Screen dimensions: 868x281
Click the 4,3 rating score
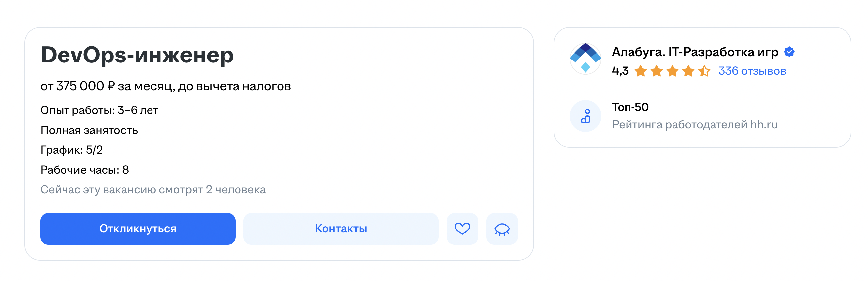[620, 71]
